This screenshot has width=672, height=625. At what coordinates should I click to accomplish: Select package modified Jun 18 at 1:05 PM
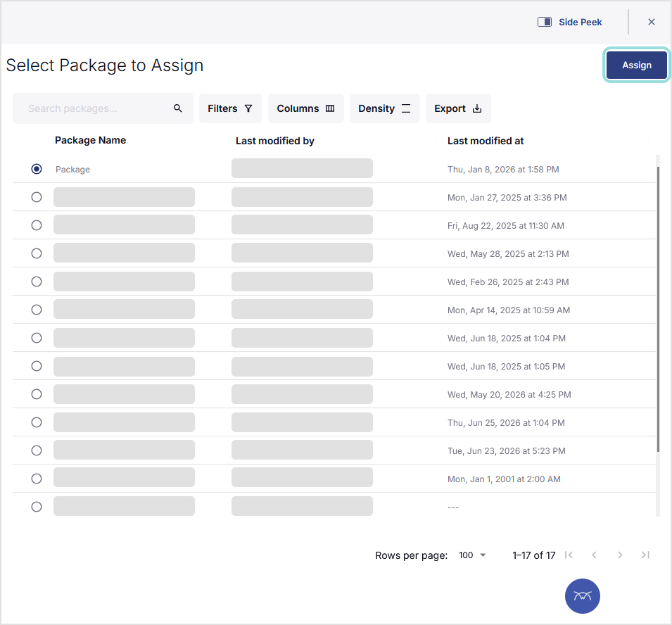tap(37, 366)
